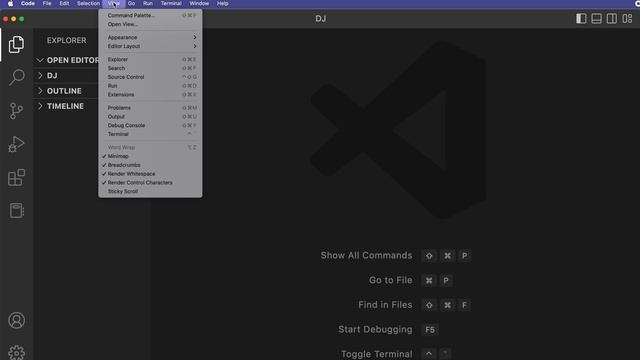This screenshot has width=640, height=360.
Task: Collapse the Open Editors section
Action: [x=67, y=60]
